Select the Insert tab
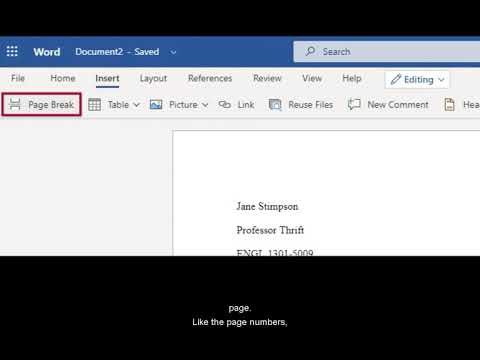This screenshot has width=480, height=360. click(x=107, y=78)
